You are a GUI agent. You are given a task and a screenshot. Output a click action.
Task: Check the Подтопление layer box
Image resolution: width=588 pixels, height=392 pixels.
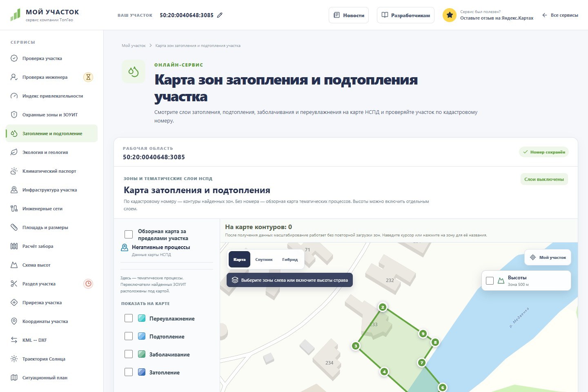[x=129, y=336]
